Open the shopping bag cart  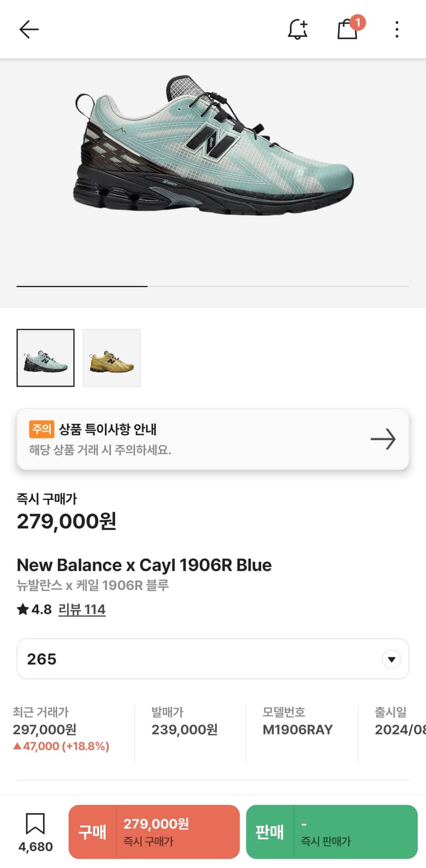pos(348,30)
